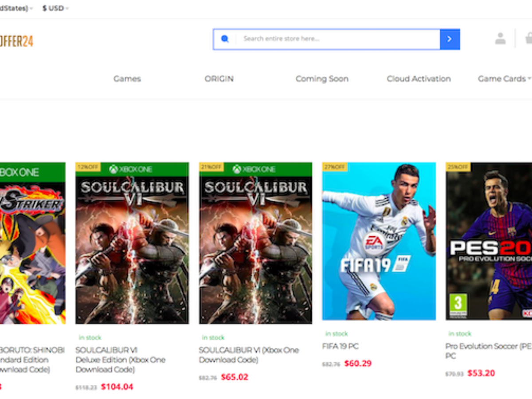Screen dimensions: 532x399
Task: Select the Cloud Activation menu item
Action: tap(419, 79)
